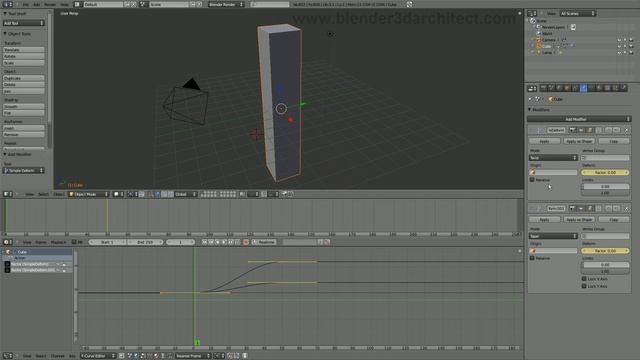Viewport: 640px width, 360px height.
Task: Open Mode dropdown showing Taper
Action: click(x=553, y=236)
